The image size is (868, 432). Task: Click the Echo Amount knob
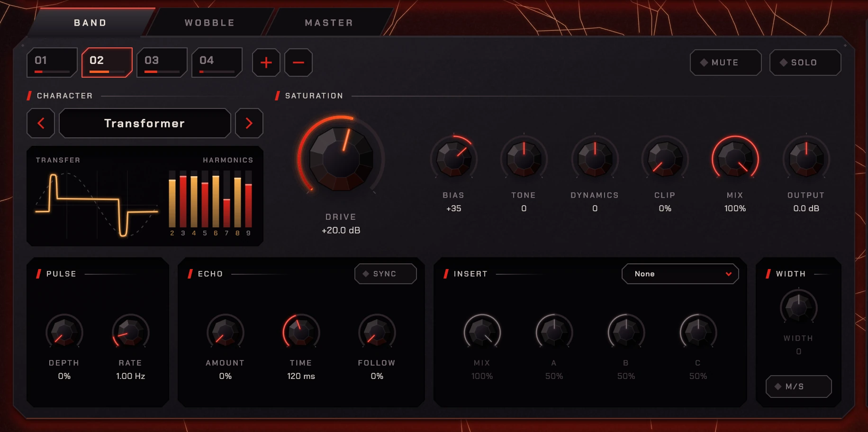226,332
